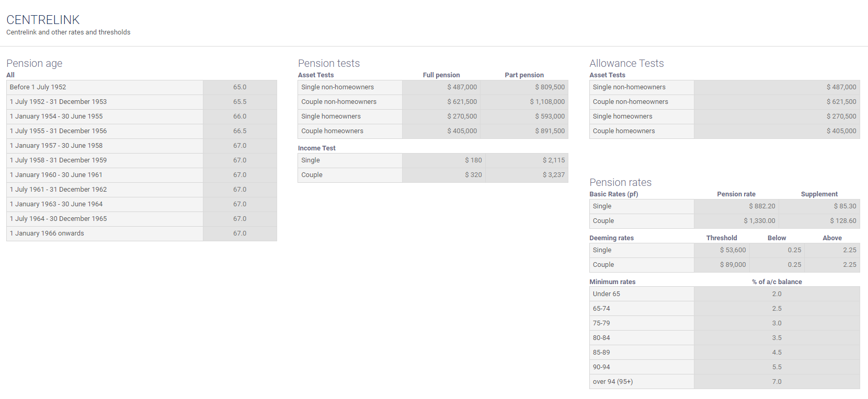The width and height of the screenshot is (868, 399).
Task: Click the 66.5 pension age value
Action: point(240,131)
